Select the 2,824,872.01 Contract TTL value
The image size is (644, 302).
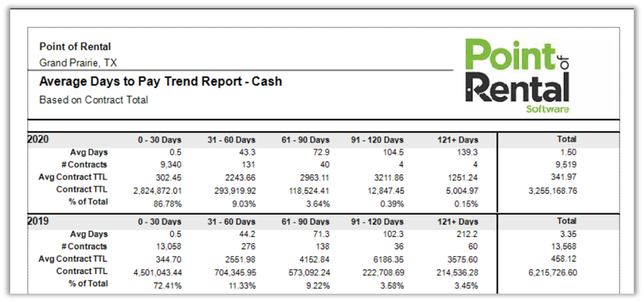pyautogui.click(x=157, y=190)
